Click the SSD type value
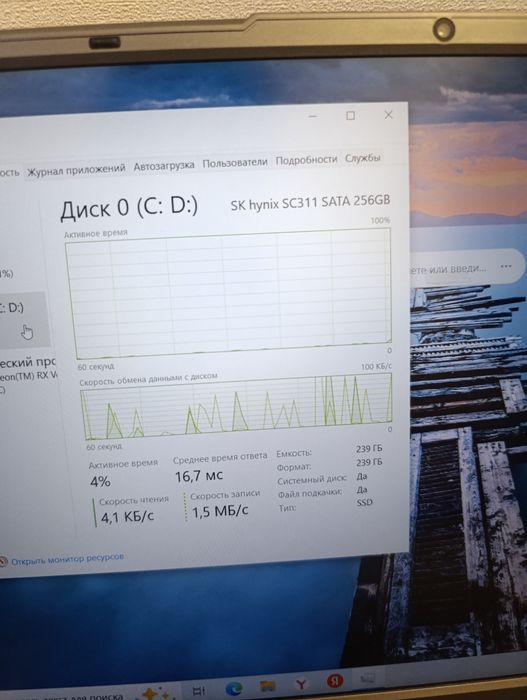Viewport: 527px width, 700px height. [x=364, y=503]
